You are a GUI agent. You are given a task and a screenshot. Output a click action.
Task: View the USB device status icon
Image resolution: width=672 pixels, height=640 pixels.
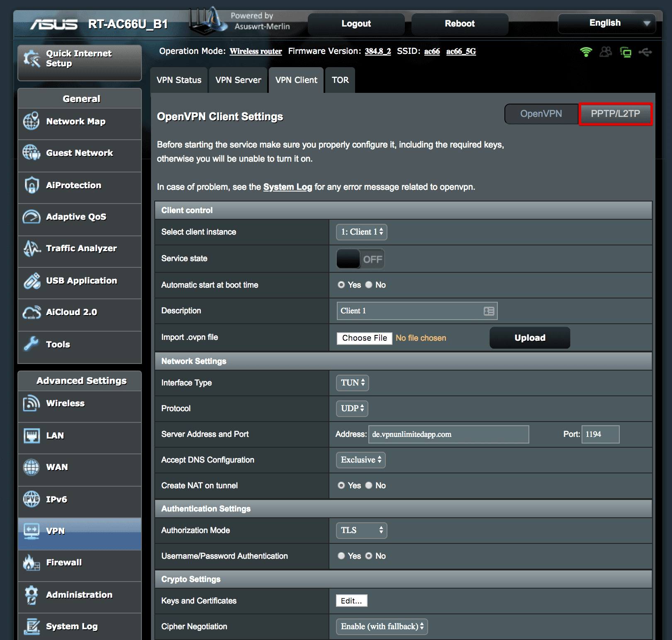pyautogui.click(x=646, y=51)
